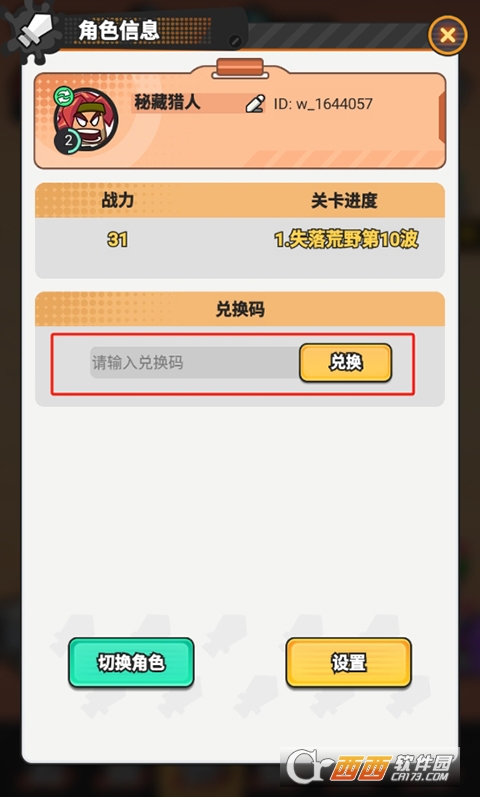
Task: Open the 设置 settings button
Action: 349,663
